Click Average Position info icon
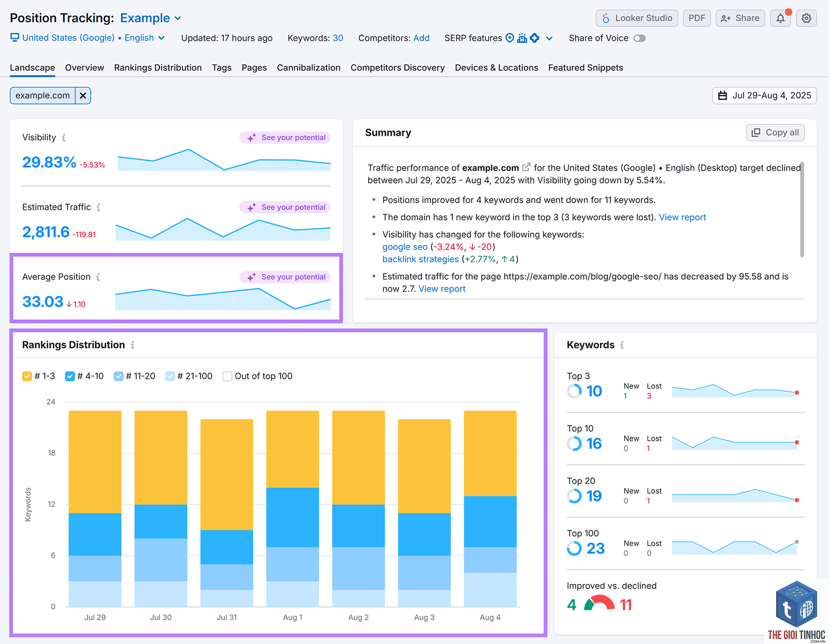The width and height of the screenshot is (829, 644). point(98,277)
